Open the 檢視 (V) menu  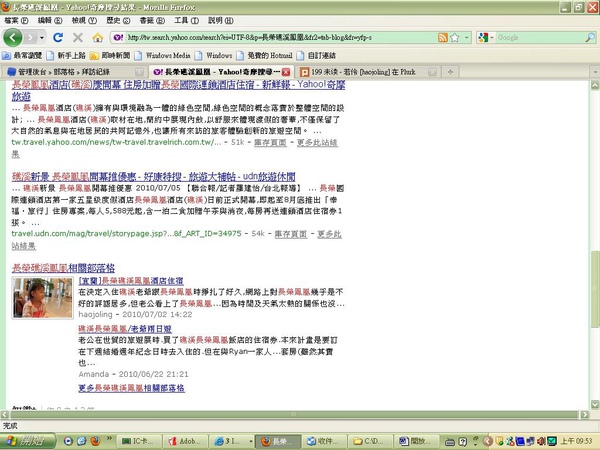click(x=84, y=21)
